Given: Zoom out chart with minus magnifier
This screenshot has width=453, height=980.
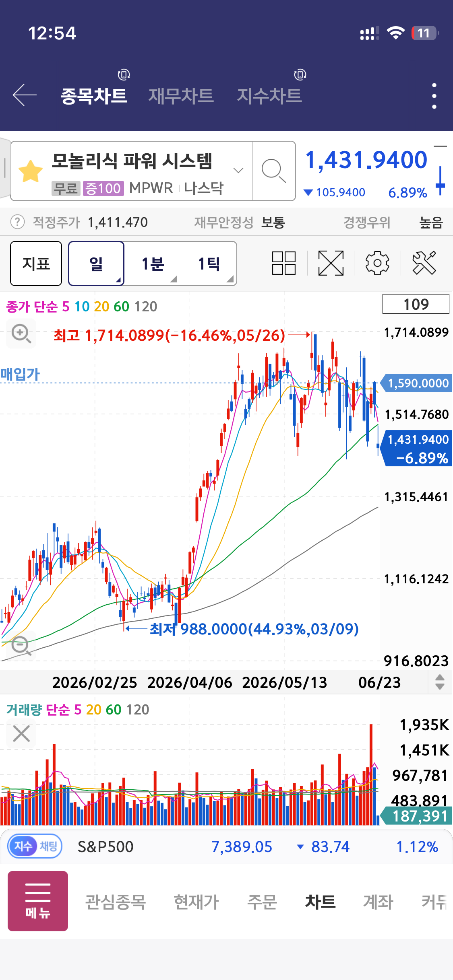Looking at the screenshot, I should (x=21, y=646).
